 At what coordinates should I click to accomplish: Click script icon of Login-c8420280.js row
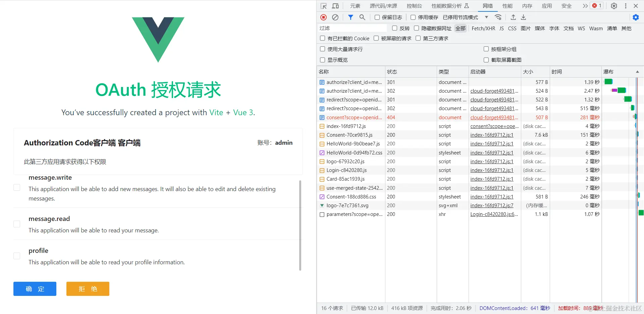pyautogui.click(x=322, y=170)
